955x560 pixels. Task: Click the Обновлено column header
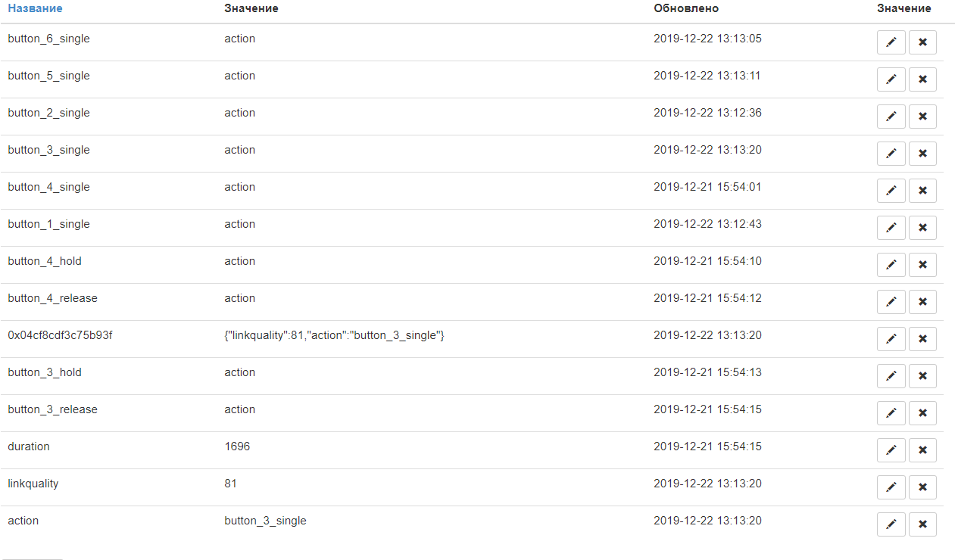coord(685,8)
